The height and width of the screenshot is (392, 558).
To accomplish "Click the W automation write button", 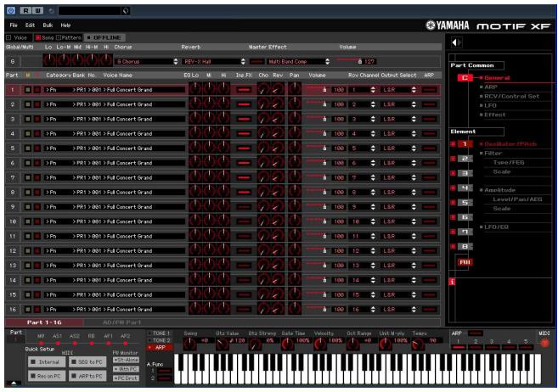I will click(x=37, y=11).
